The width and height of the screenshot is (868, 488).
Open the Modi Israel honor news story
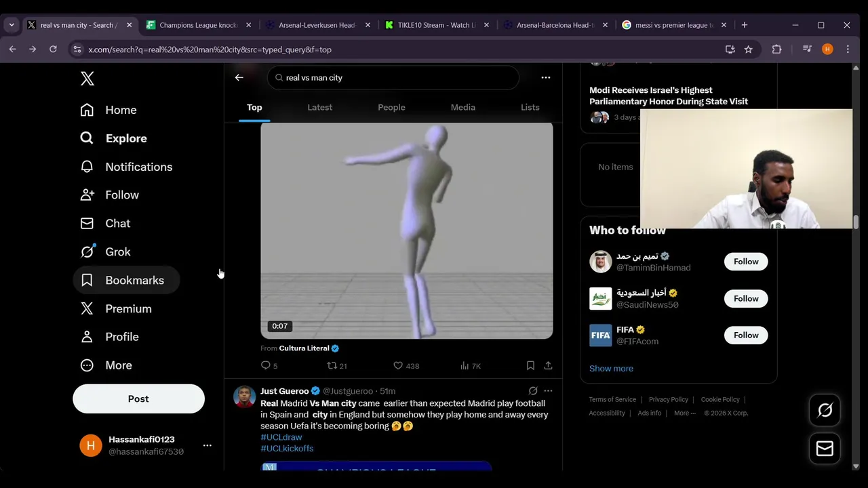669,96
